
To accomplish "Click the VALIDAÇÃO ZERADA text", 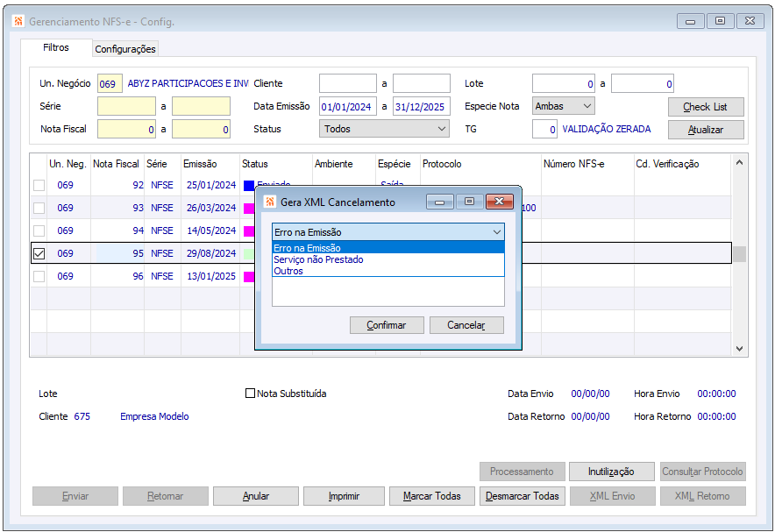I will [x=607, y=129].
